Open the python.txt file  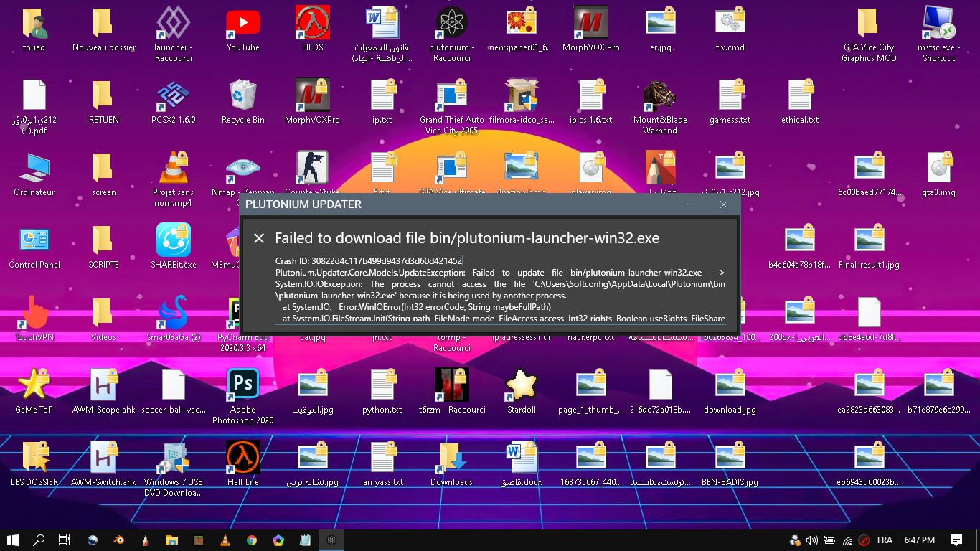382,392
